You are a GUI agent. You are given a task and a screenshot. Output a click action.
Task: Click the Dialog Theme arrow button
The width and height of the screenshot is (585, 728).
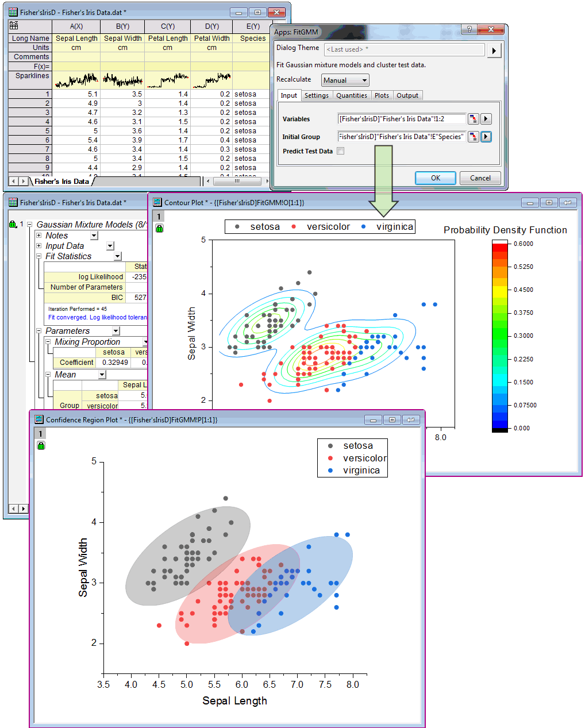tap(494, 51)
